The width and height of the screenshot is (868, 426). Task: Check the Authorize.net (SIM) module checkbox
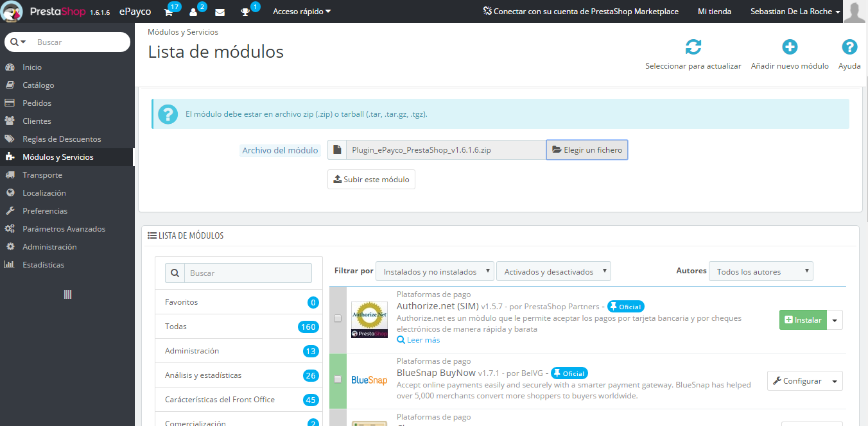click(x=338, y=319)
